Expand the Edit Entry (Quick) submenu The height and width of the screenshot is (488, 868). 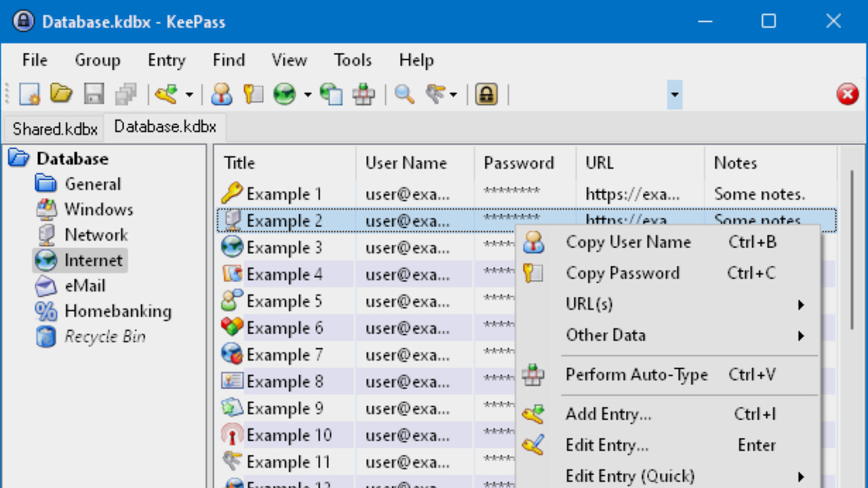click(668, 476)
